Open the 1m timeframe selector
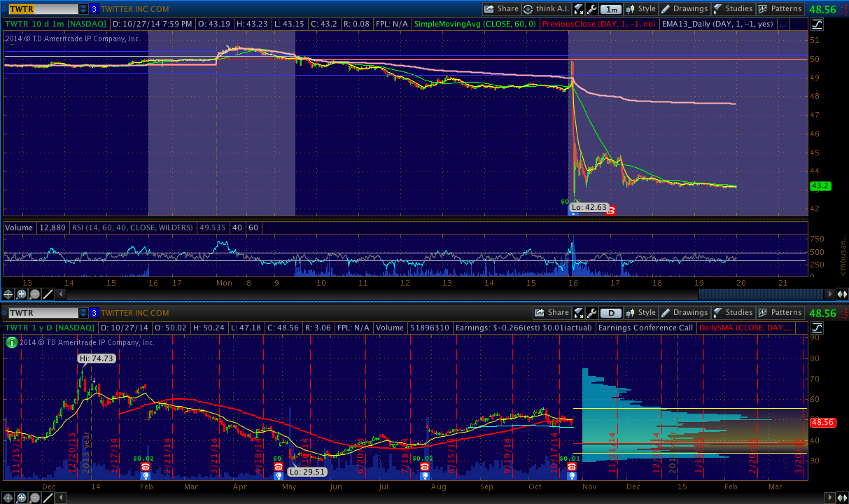This screenshot has width=849, height=504. [612, 9]
